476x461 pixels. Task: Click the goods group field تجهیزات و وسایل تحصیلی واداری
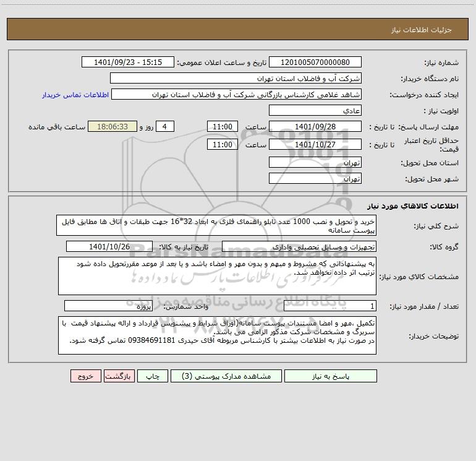[x=299, y=246]
